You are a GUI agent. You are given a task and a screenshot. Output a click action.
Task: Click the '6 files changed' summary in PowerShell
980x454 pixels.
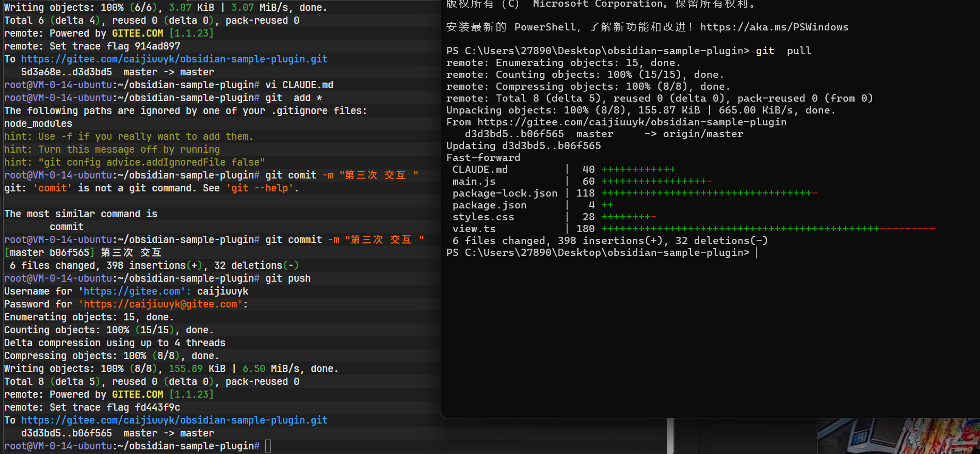(610, 241)
